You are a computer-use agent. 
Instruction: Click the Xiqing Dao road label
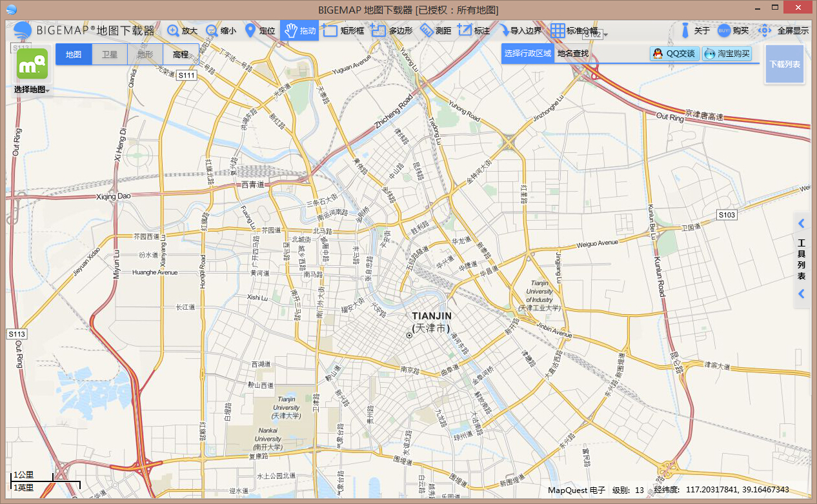point(113,196)
